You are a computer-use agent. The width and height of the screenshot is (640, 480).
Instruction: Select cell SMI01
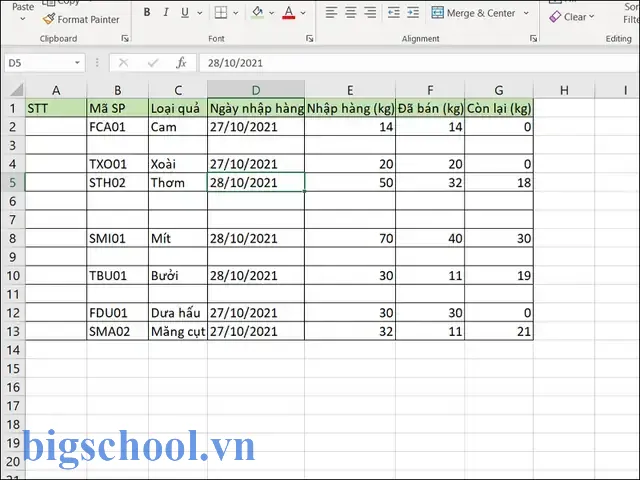118,238
